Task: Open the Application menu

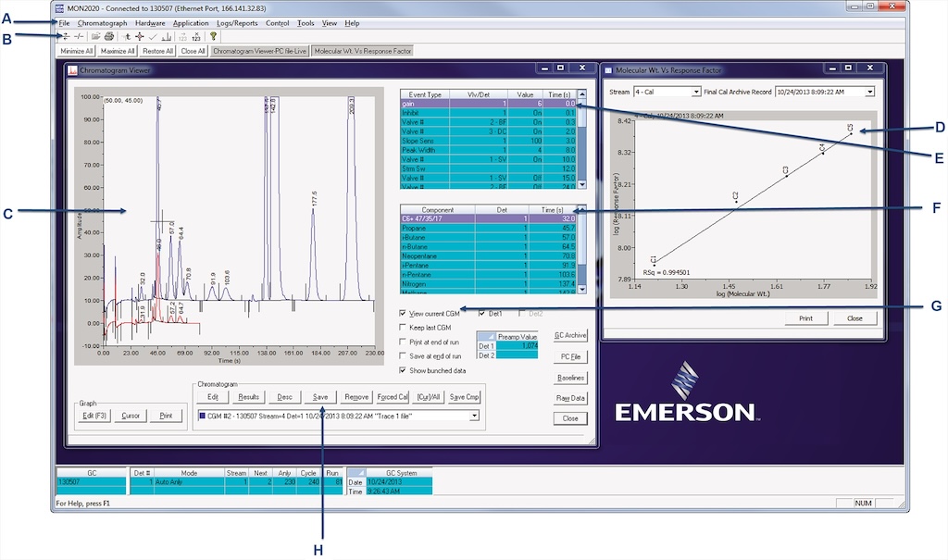Action: (191, 23)
